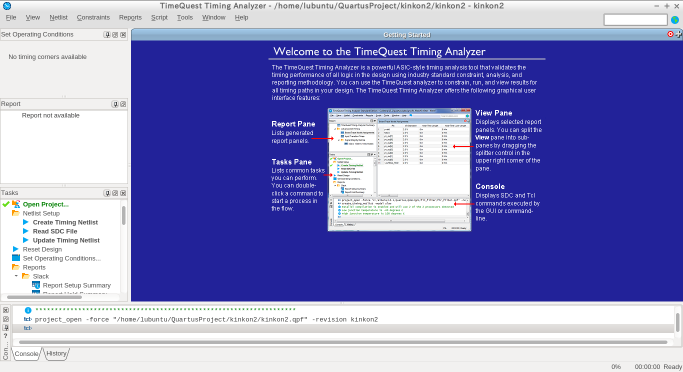Click the console horizontal scrollbar
Viewport: 683px width, 372px height.
343,342
